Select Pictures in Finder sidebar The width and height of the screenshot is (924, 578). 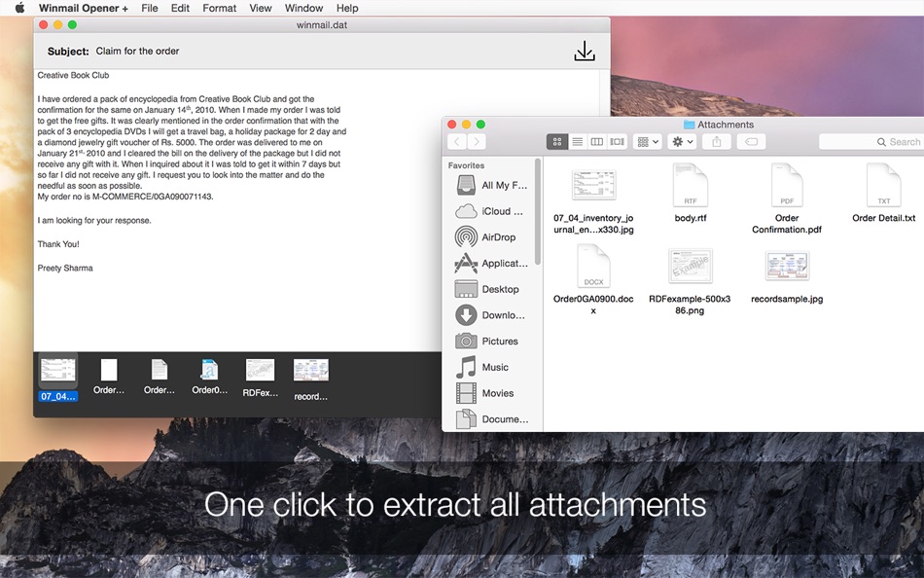pos(491,341)
